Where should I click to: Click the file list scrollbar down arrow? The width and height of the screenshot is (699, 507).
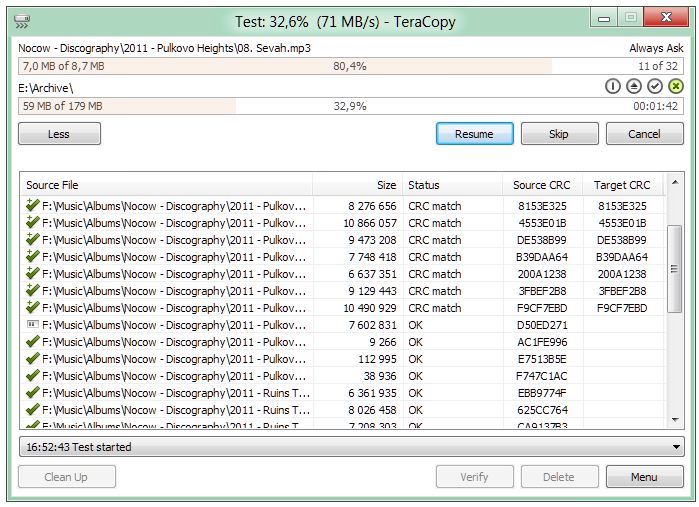tap(675, 419)
